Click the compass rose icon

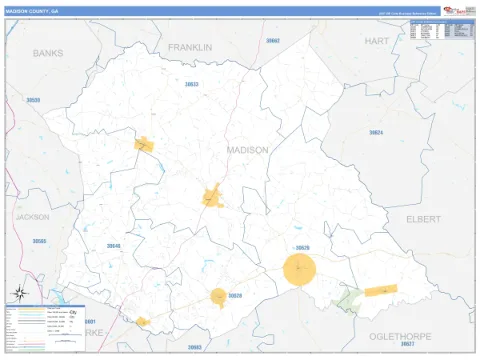tap(20, 293)
